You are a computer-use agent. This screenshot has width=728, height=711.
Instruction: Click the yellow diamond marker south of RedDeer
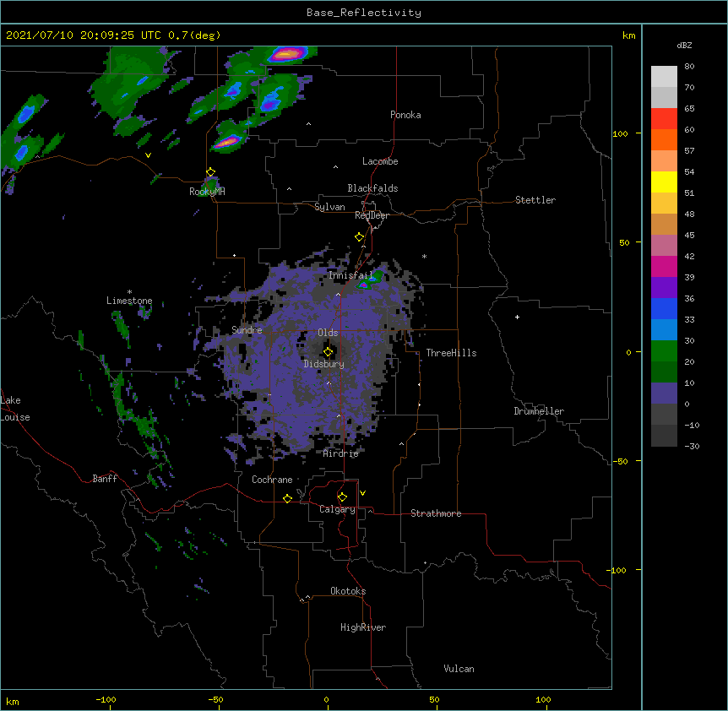coord(359,237)
